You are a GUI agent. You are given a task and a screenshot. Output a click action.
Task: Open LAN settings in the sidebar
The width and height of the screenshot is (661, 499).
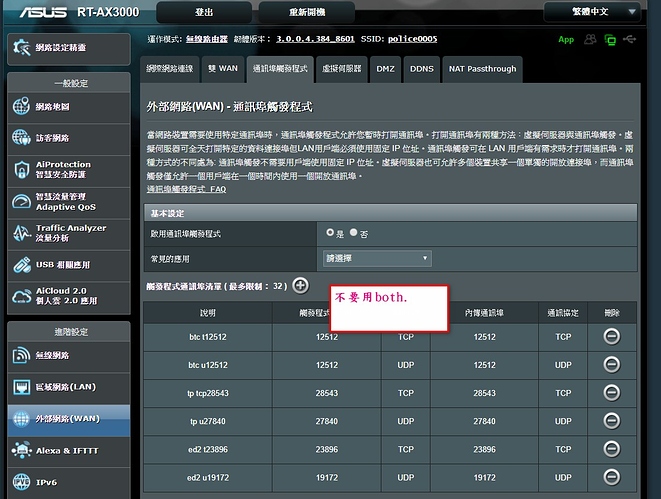coord(69,387)
